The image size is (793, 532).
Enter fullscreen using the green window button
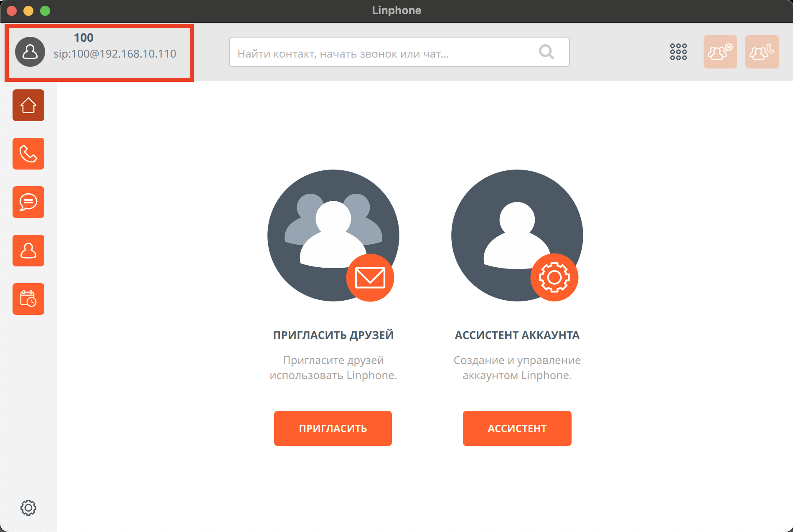45,11
